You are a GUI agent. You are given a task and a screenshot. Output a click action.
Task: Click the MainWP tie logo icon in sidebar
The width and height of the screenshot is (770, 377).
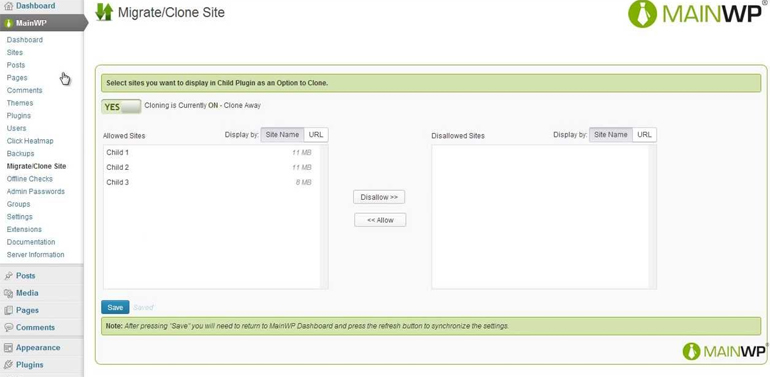tap(8, 23)
